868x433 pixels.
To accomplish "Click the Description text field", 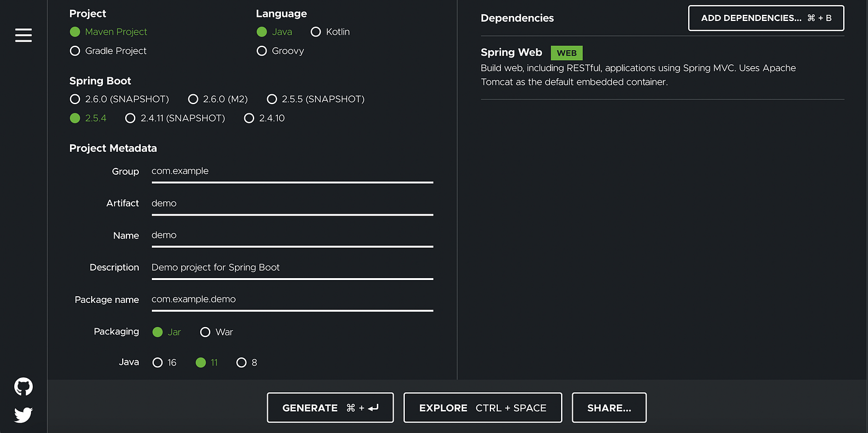I will (292, 268).
